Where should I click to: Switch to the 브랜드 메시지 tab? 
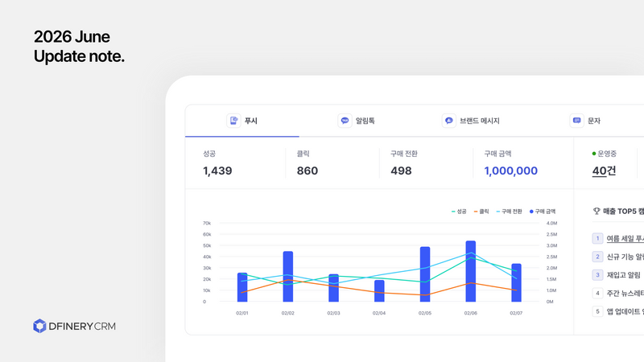tap(471, 121)
